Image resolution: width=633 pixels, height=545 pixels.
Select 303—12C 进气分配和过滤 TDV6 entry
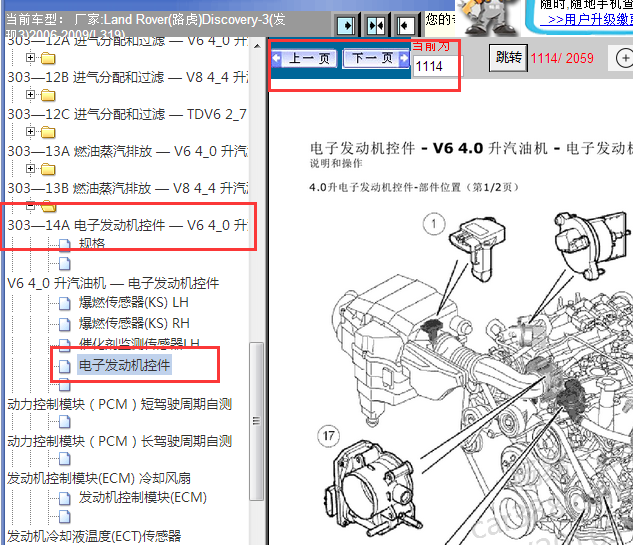coord(127,114)
